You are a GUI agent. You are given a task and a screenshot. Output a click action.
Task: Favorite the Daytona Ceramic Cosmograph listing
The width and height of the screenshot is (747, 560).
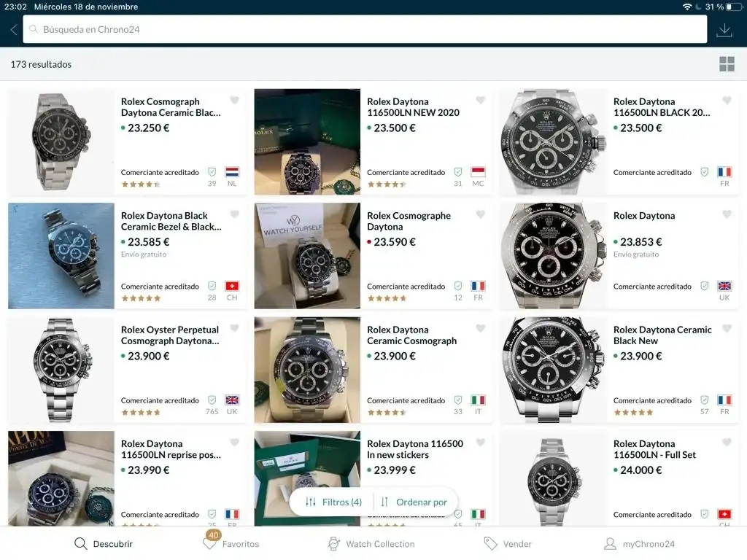tap(480, 328)
